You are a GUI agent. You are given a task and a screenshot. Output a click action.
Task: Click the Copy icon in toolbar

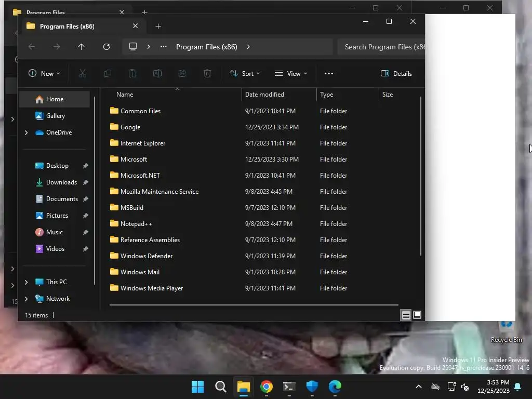point(108,74)
